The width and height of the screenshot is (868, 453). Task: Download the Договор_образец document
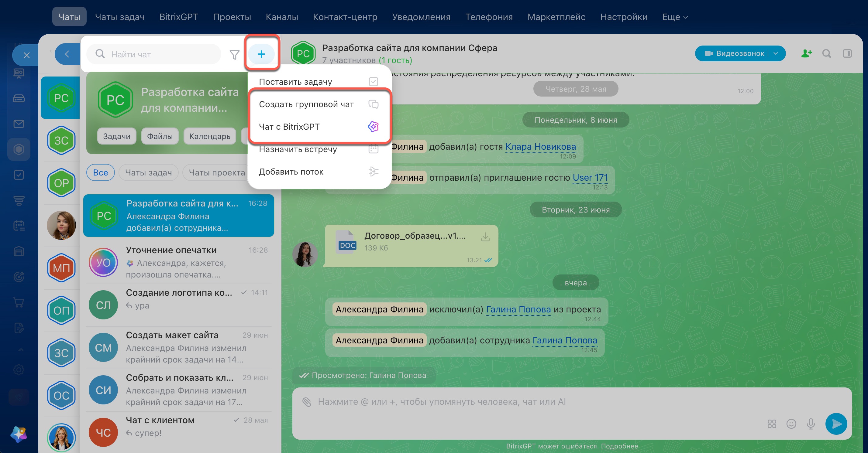click(485, 237)
